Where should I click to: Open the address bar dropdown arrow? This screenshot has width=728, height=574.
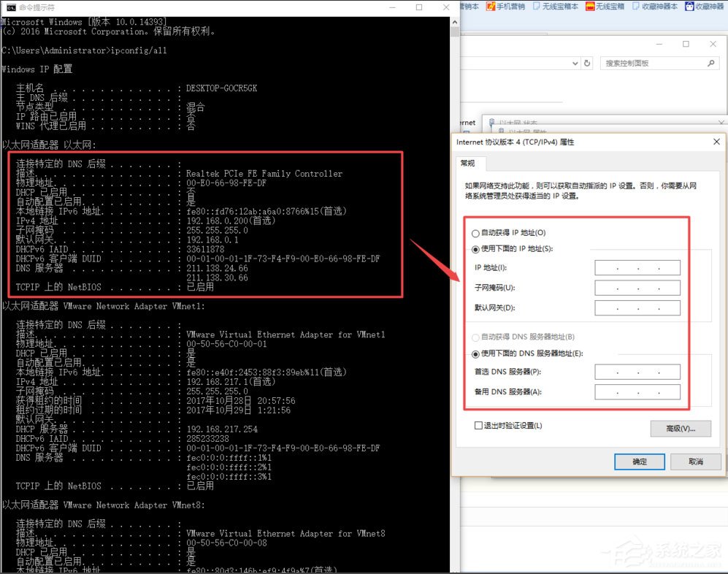pyautogui.click(x=575, y=64)
